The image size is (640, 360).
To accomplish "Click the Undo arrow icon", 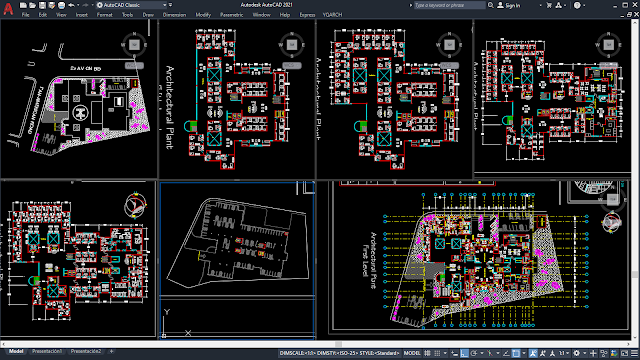I will 71,5.
